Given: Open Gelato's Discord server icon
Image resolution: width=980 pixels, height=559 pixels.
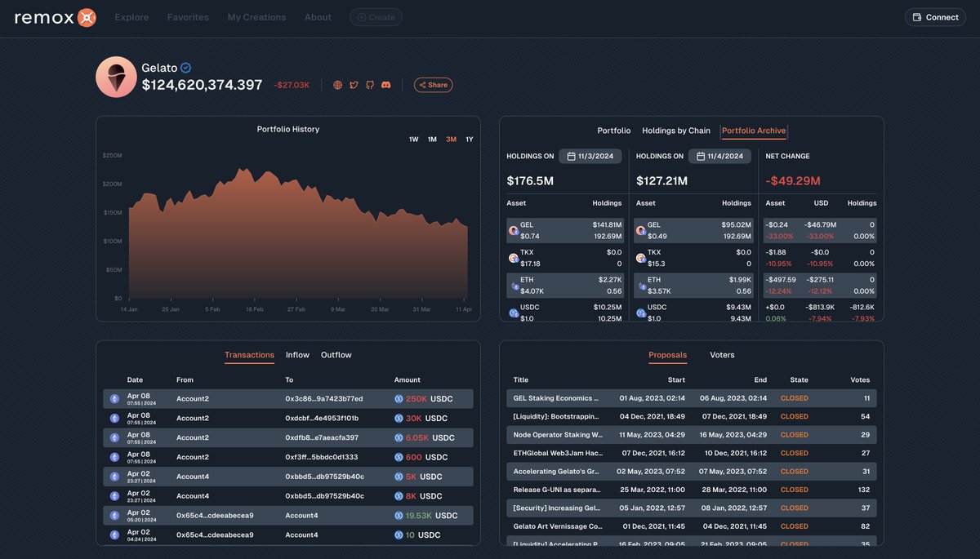Looking at the screenshot, I should pos(385,84).
